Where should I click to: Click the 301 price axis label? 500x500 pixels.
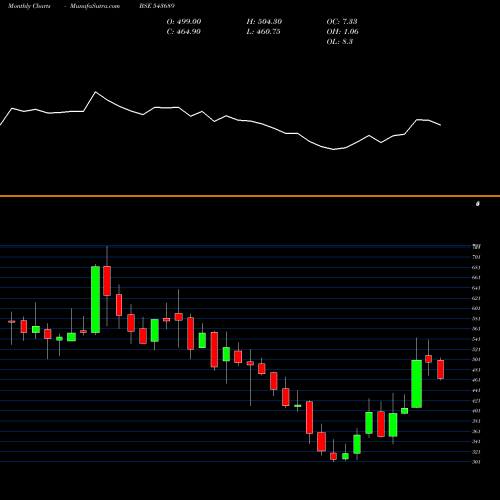pyautogui.click(x=476, y=462)
